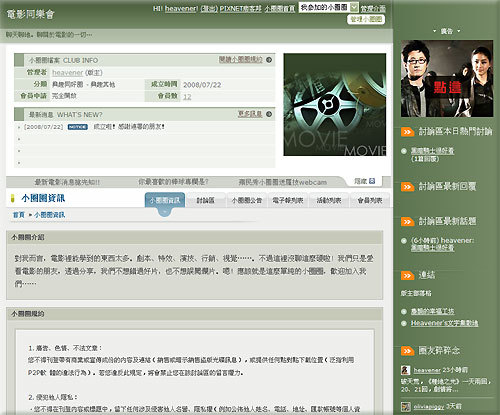Open the 我參加的小圈圈 dropdown
The image size is (500, 415).
pyautogui.click(x=328, y=7)
